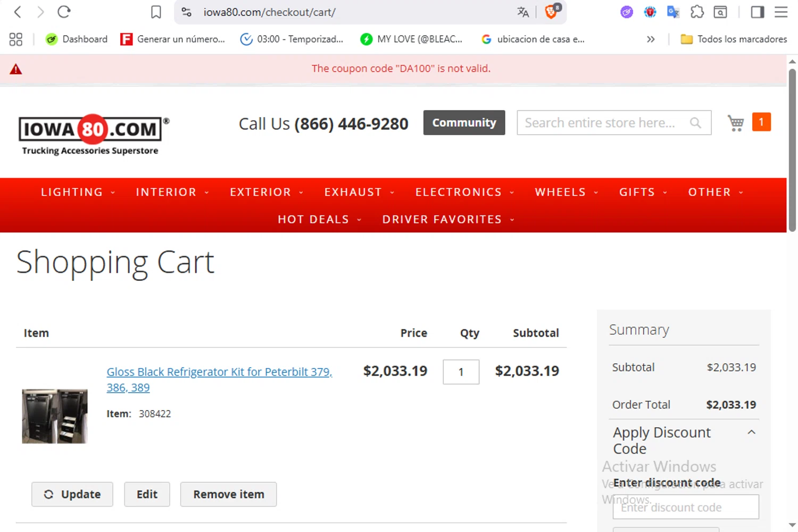Open the browser hamburger main menu
The height and width of the screenshot is (532, 798).
point(781,12)
